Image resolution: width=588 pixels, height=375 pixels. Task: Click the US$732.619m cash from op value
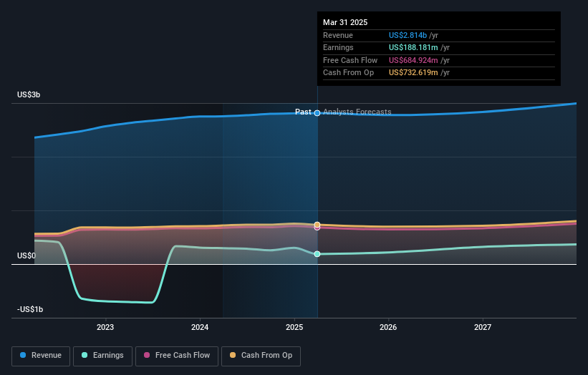pyautogui.click(x=413, y=73)
